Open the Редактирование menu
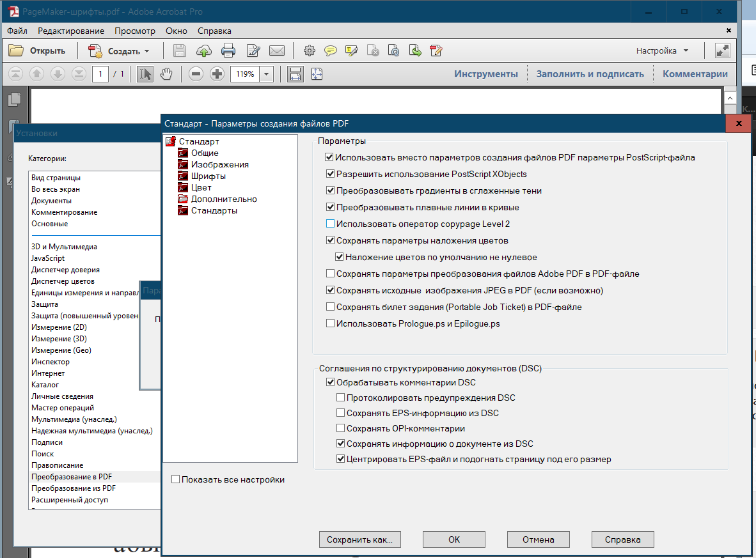 pos(71,31)
